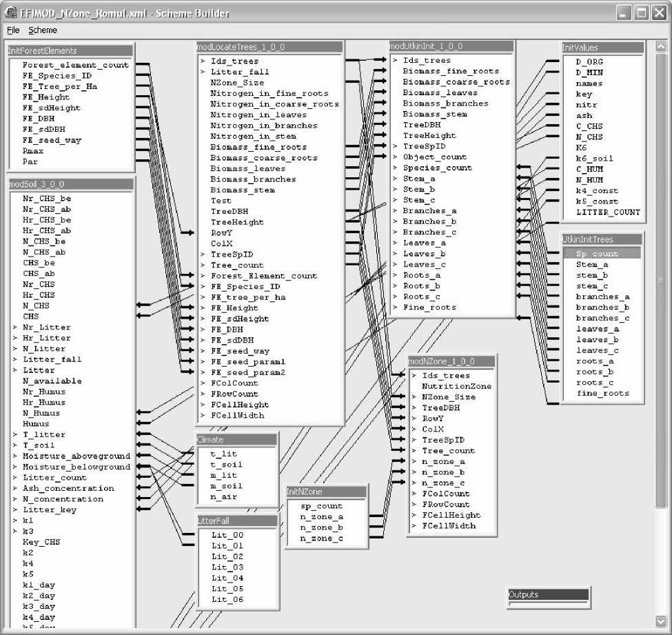
Task: Click Nitrogen_in_coarse_roots in modLocateTrees
Action: [x=274, y=103]
